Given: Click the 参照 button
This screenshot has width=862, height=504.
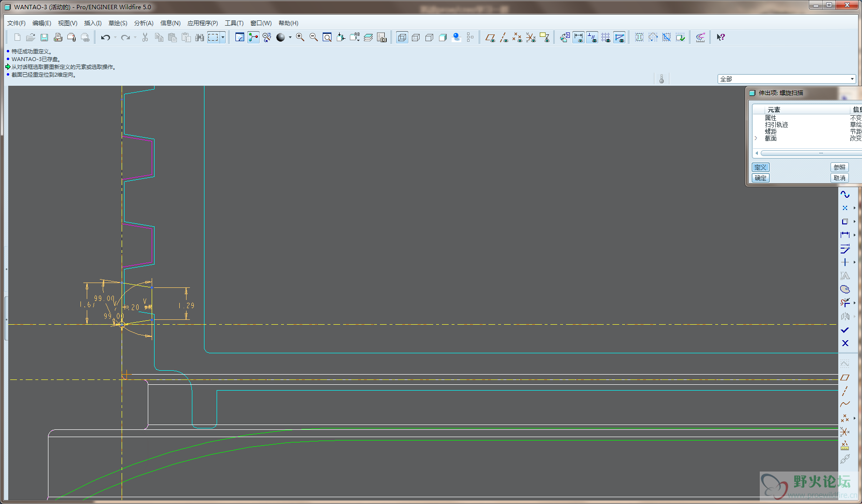Looking at the screenshot, I should pos(840,167).
